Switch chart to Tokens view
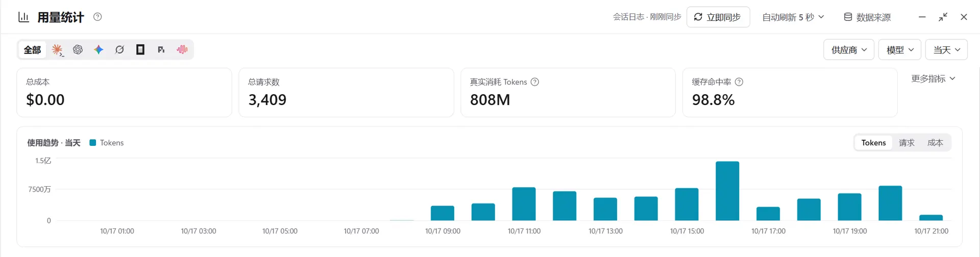The height and width of the screenshot is (257, 980). click(x=873, y=143)
